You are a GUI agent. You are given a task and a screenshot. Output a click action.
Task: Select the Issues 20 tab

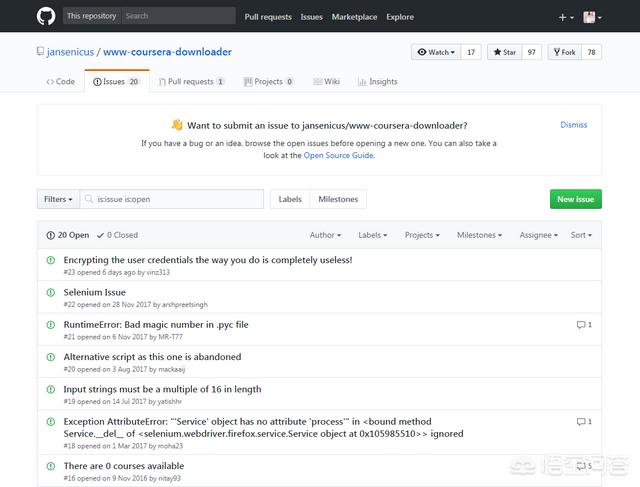click(x=117, y=81)
